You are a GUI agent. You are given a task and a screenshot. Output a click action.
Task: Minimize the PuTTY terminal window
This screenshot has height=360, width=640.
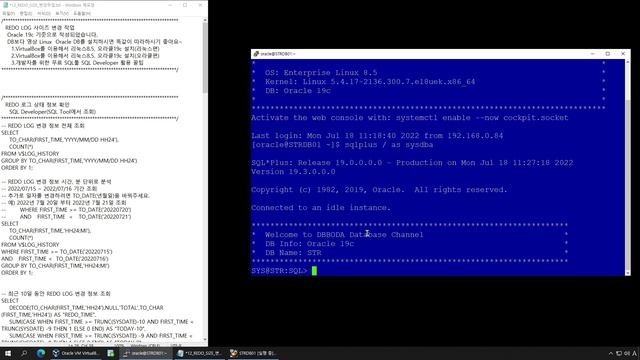click(x=593, y=54)
